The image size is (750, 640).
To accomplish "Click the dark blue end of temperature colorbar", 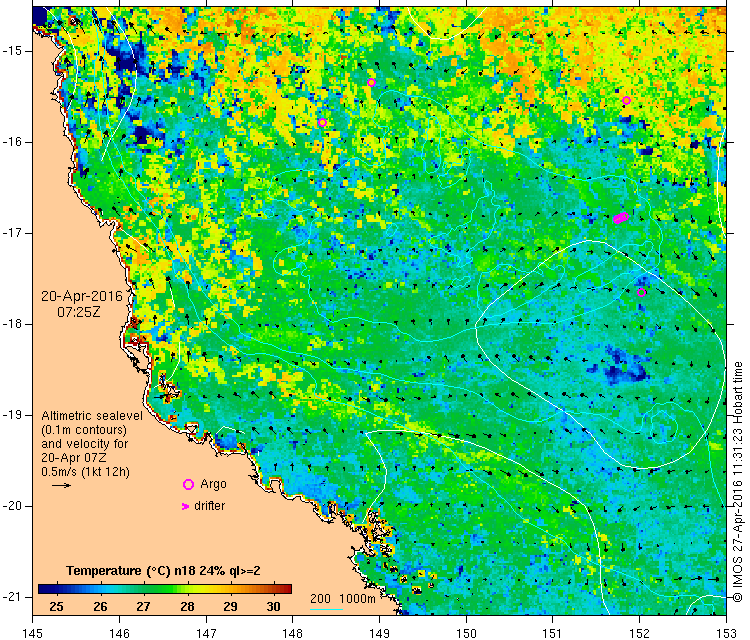I will (x=43, y=589).
